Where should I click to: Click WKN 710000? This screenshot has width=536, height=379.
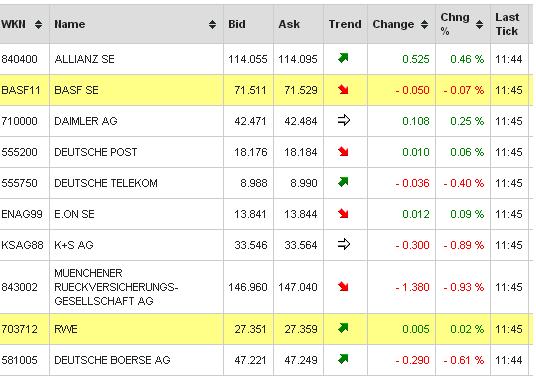(x=19, y=121)
